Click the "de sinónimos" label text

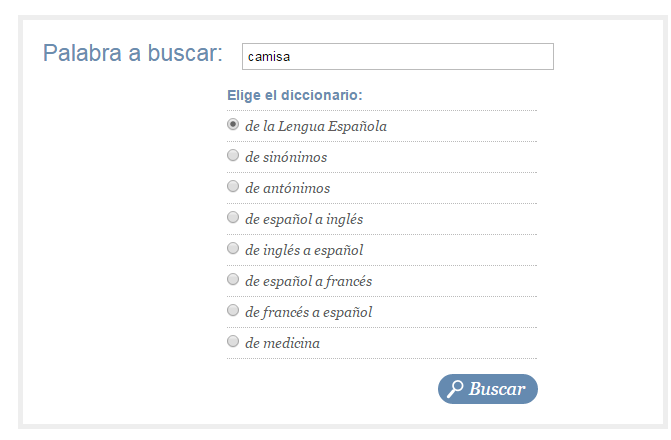286,158
